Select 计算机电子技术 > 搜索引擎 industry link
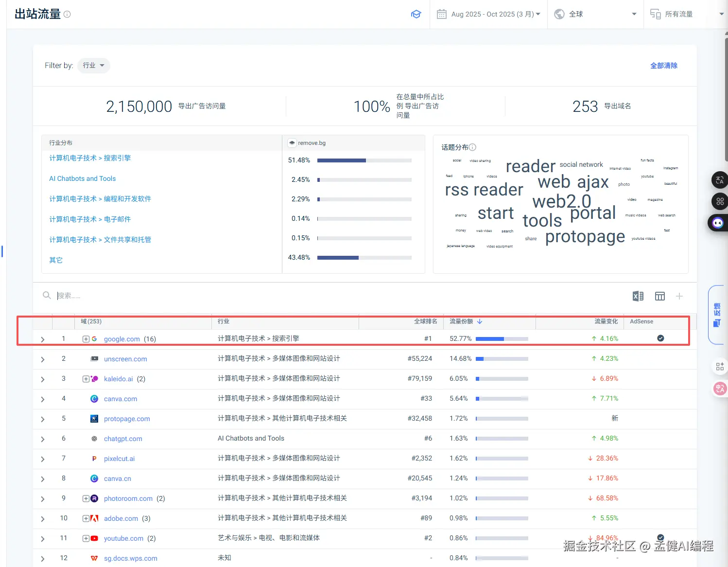 [x=90, y=158]
